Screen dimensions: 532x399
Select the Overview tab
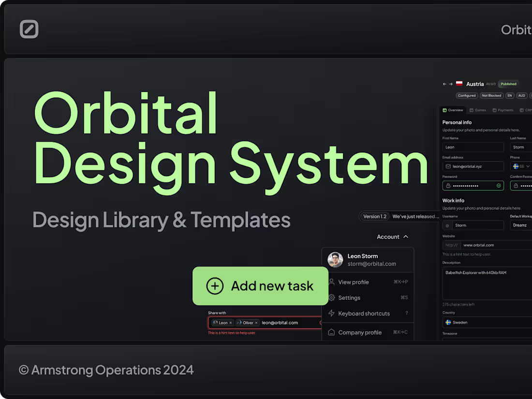pos(453,110)
